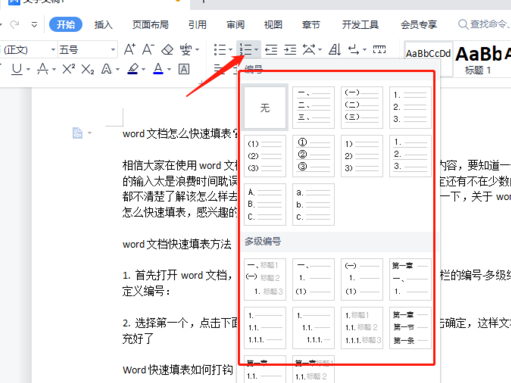Apply the AaBbCcDd normal style
Image resolution: width=511 pixels, height=383 pixels.
tap(428, 59)
